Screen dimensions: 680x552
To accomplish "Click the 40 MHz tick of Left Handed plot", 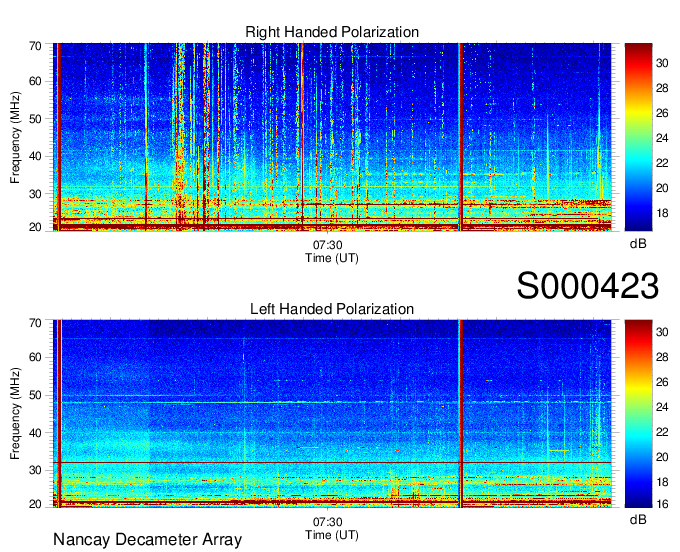I will (35, 432).
